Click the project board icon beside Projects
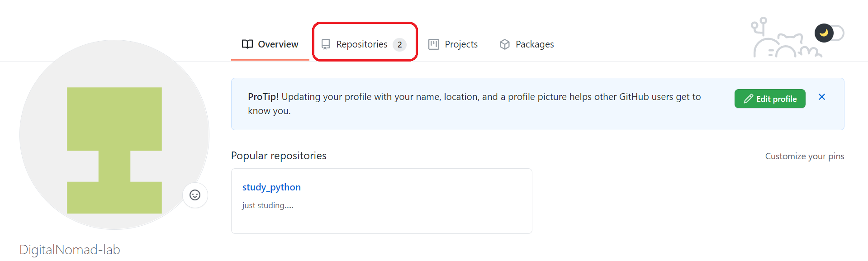 click(434, 44)
